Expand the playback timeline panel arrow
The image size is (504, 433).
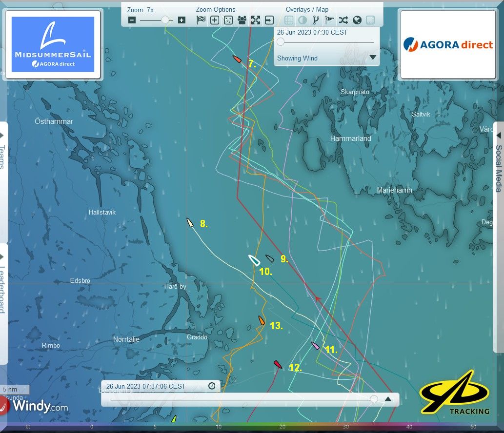click(388, 399)
